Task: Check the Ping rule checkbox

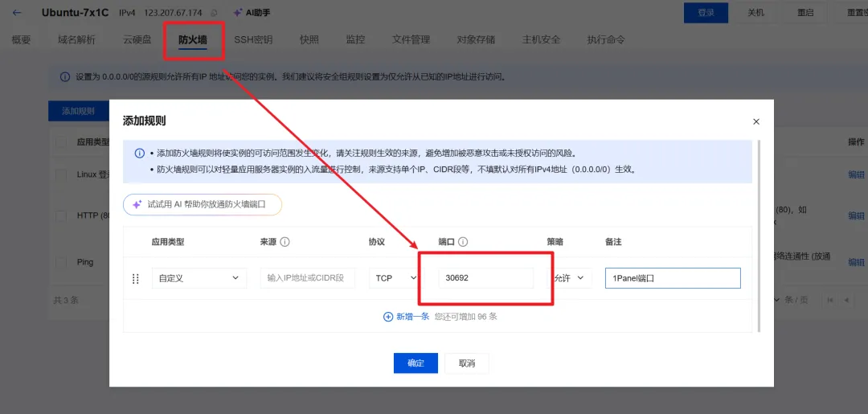Action: point(61,262)
